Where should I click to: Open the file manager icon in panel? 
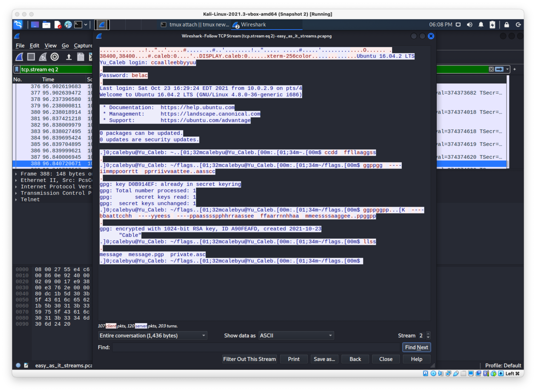pyautogui.click(x=46, y=25)
